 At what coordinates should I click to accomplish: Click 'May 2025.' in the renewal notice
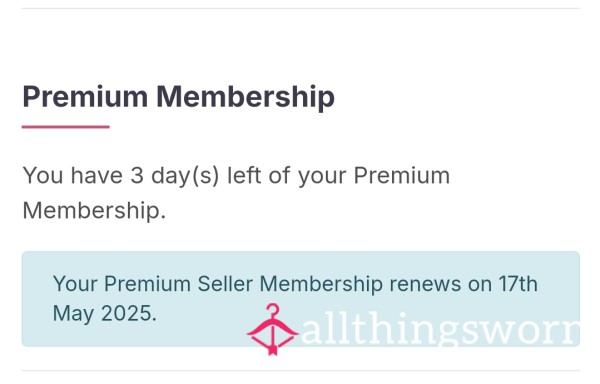pyautogui.click(x=104, y=314)
